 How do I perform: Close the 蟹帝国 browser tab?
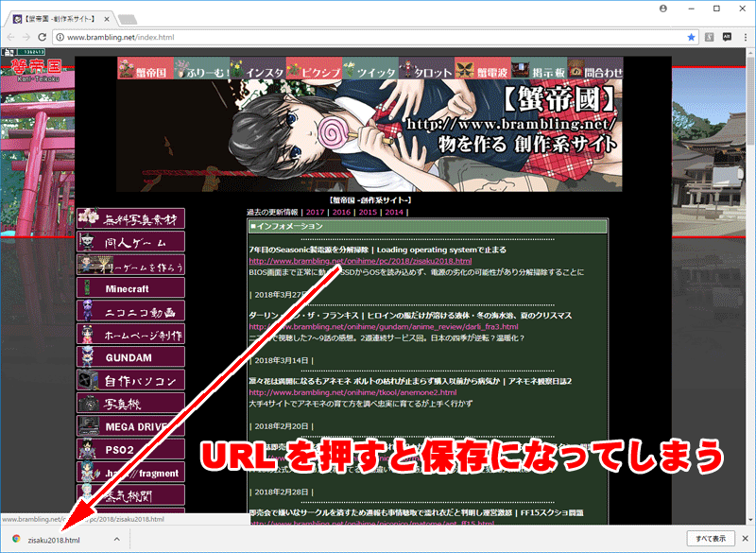coord(107,19)
